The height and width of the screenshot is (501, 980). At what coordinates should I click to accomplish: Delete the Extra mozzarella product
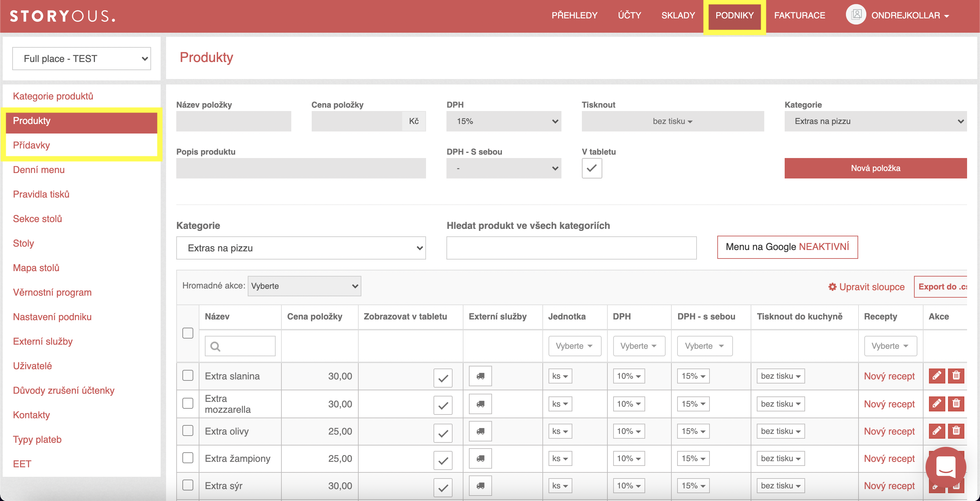(955, 404)
